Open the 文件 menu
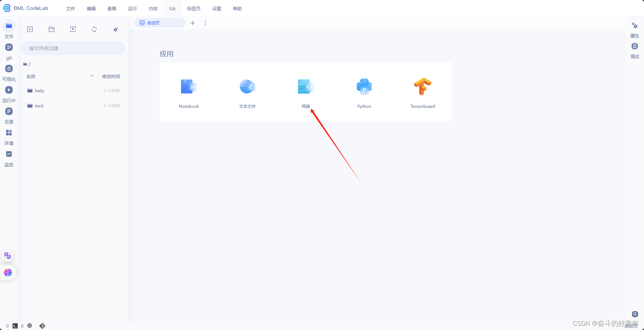Image resolution: width=644 pixels, height=330 pixels. tap(71, 9)
